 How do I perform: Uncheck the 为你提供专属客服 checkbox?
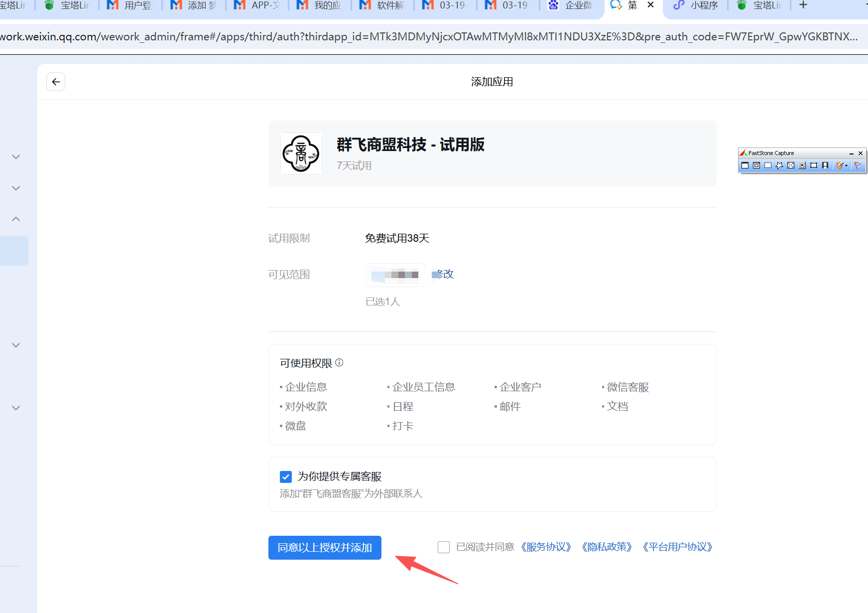(x=286, y=477)
